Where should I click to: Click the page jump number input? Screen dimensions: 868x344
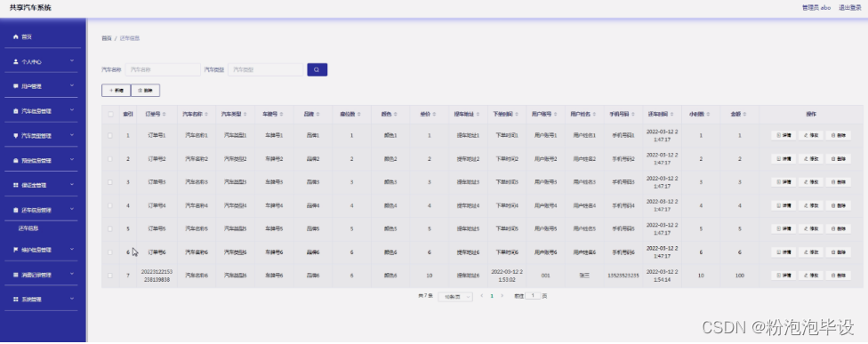pyautogui.click(x=533, y=296)
